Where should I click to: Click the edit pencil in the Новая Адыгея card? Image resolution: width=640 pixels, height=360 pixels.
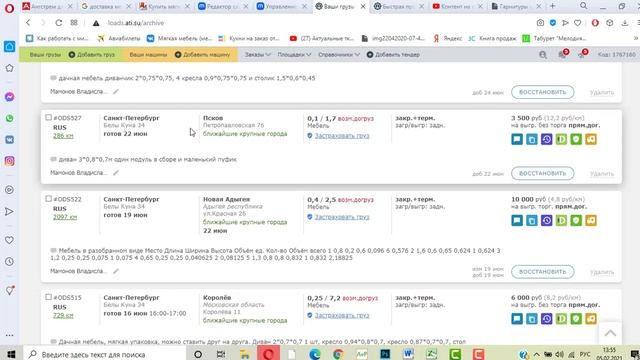[x=116, y=271]
